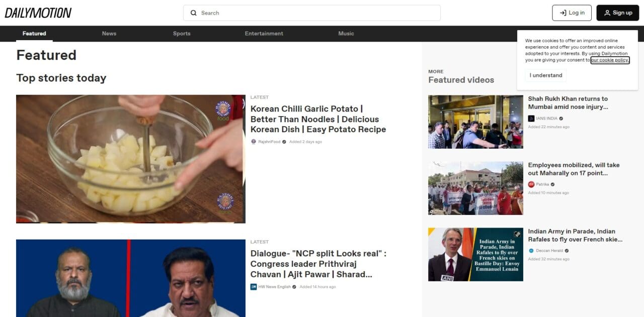Image resolution: width=644 pixels, height=317 pixels.
Task: Click the HW News English channel avatar
Action: 254,287
